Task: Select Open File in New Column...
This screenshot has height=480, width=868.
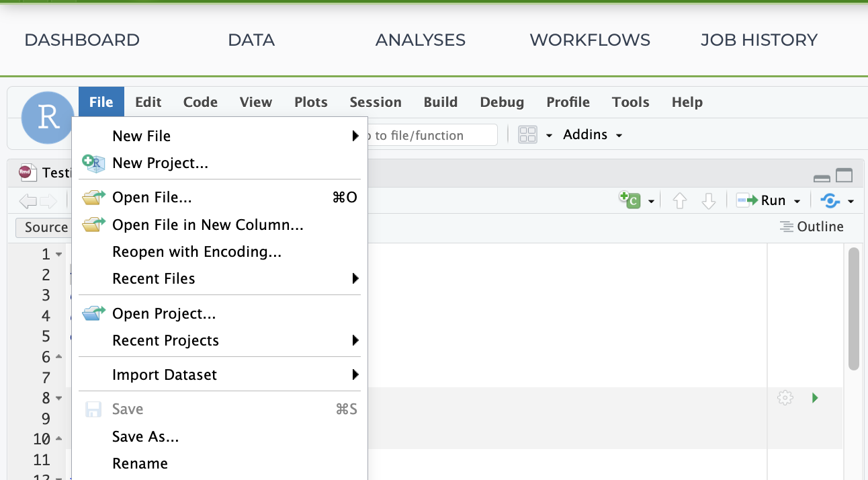Action: tap(220, 225)
